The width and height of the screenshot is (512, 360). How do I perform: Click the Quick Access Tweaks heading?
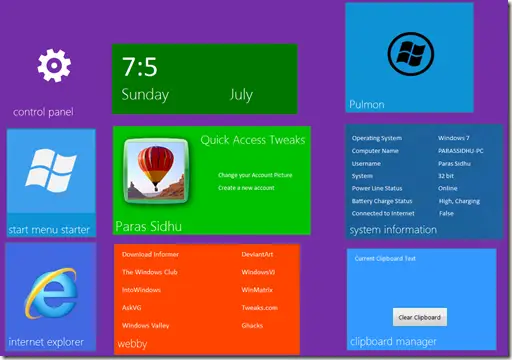(253, 140)
